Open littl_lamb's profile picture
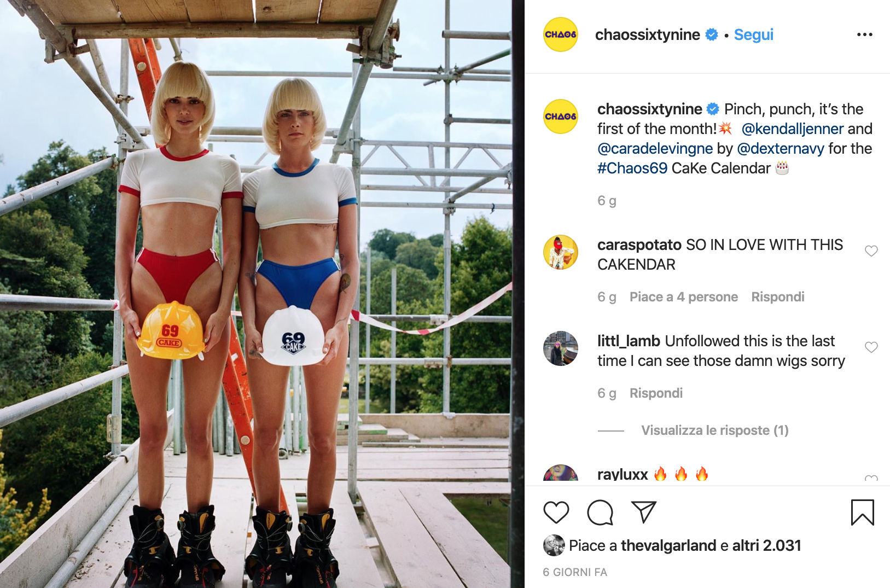The width and height of the screenshot is (890, 588). coord(561,348)
